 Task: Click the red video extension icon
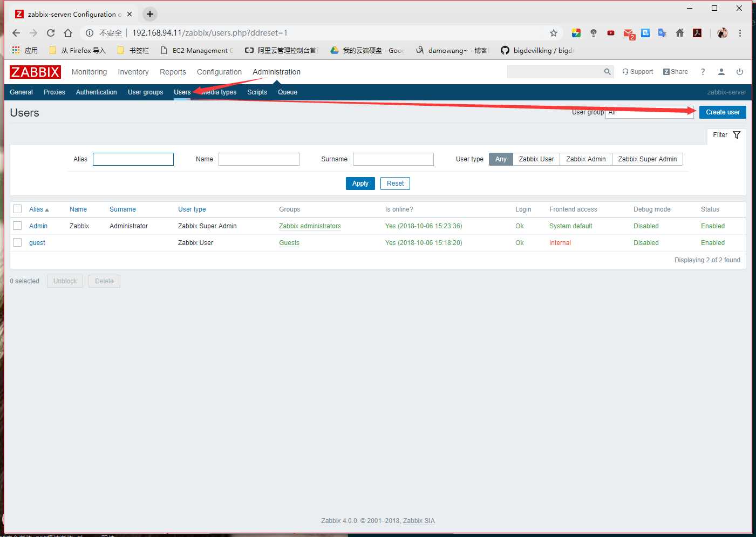point(611,33)
